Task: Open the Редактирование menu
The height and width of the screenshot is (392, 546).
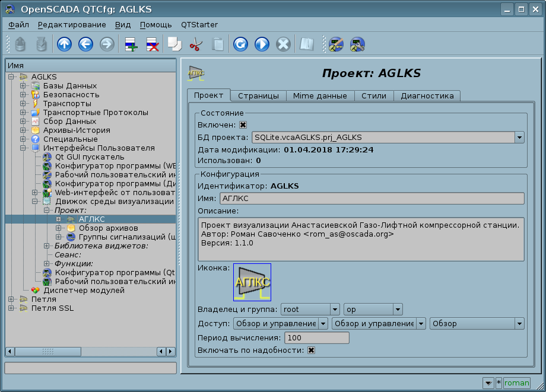Action: point(72,25)
